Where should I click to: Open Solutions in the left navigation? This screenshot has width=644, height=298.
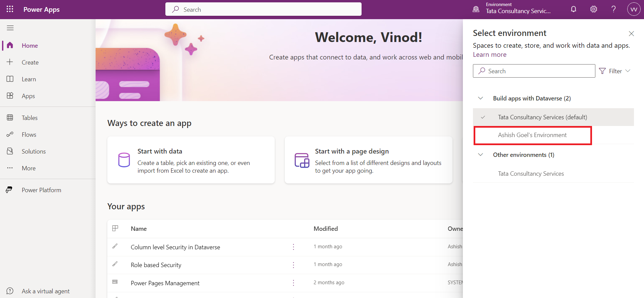pyautogui.click(x=34, y=152)
